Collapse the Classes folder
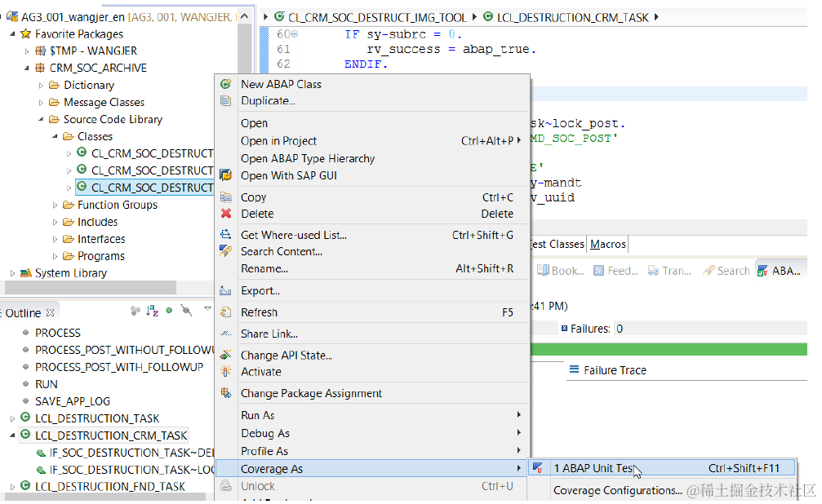The width and height of the screenshot is (822, 504). coord(55,136)
